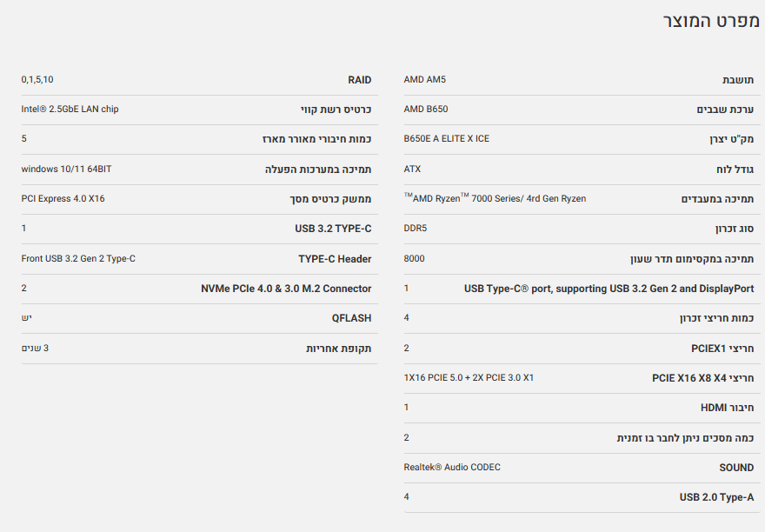Click the 'Intel® 2.5GbE LAN chip' value

[x=70, y=110]
